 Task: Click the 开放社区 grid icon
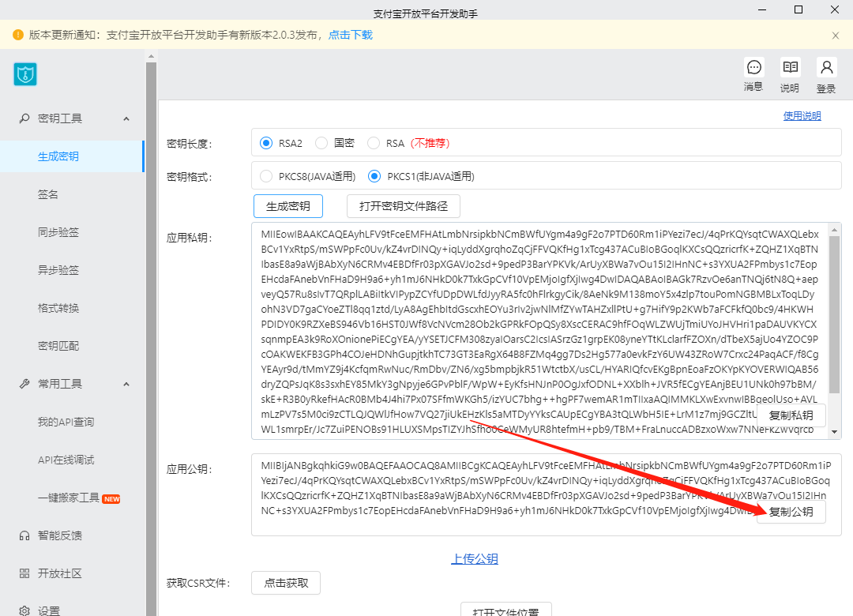tap(24, 573)
